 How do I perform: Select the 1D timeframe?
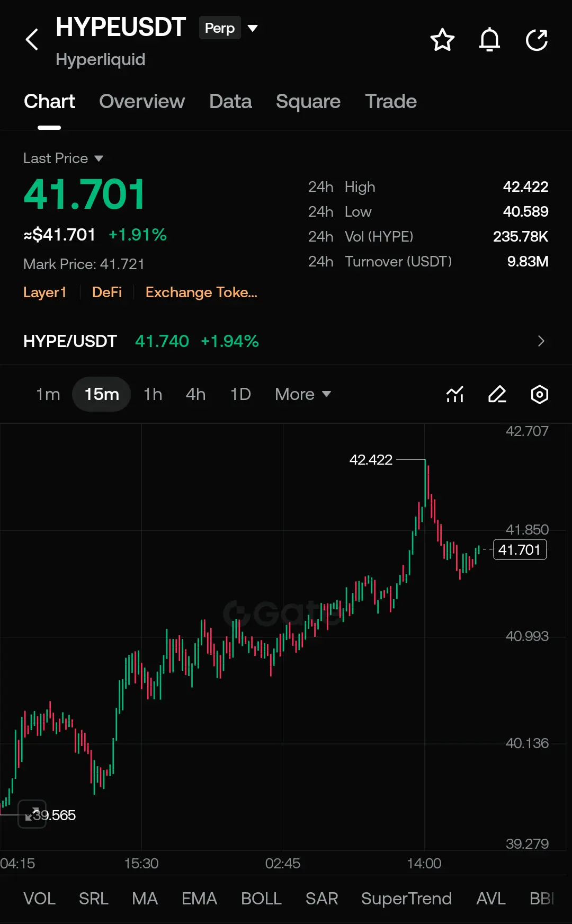coord(240,394)
